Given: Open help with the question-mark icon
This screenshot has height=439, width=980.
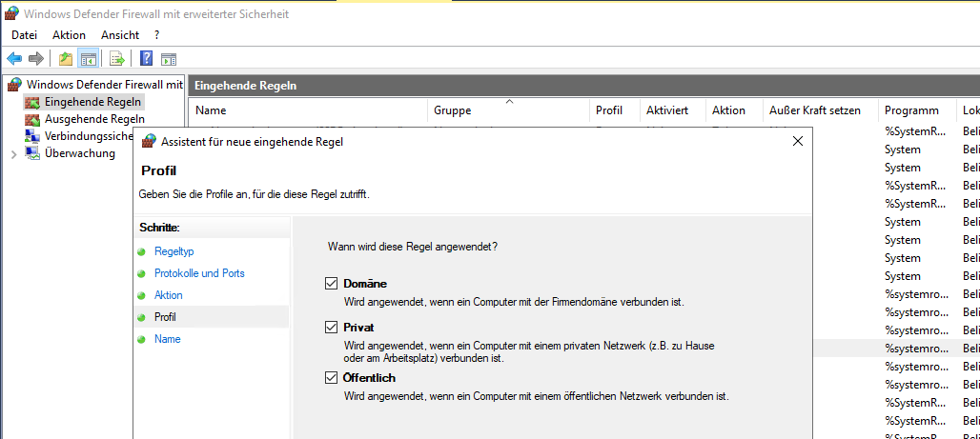Looking at the screenshot, I should [146, 59].
